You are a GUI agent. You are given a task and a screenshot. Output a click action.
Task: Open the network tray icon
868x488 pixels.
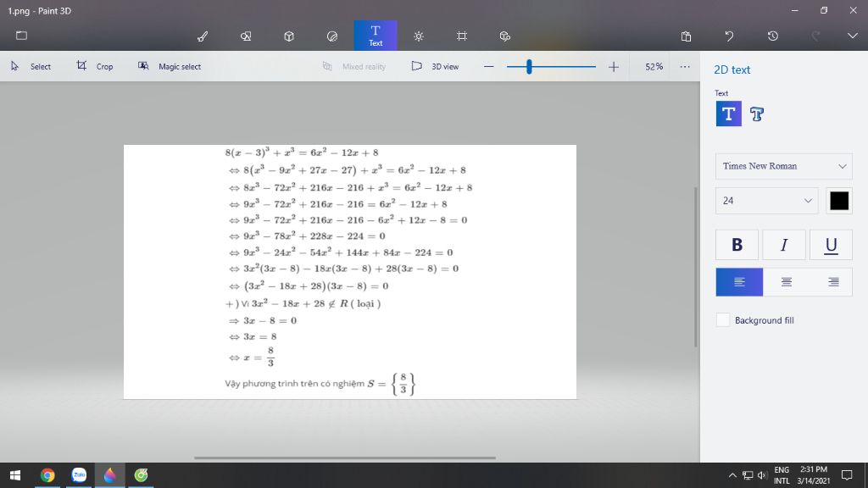pos(748,475)
